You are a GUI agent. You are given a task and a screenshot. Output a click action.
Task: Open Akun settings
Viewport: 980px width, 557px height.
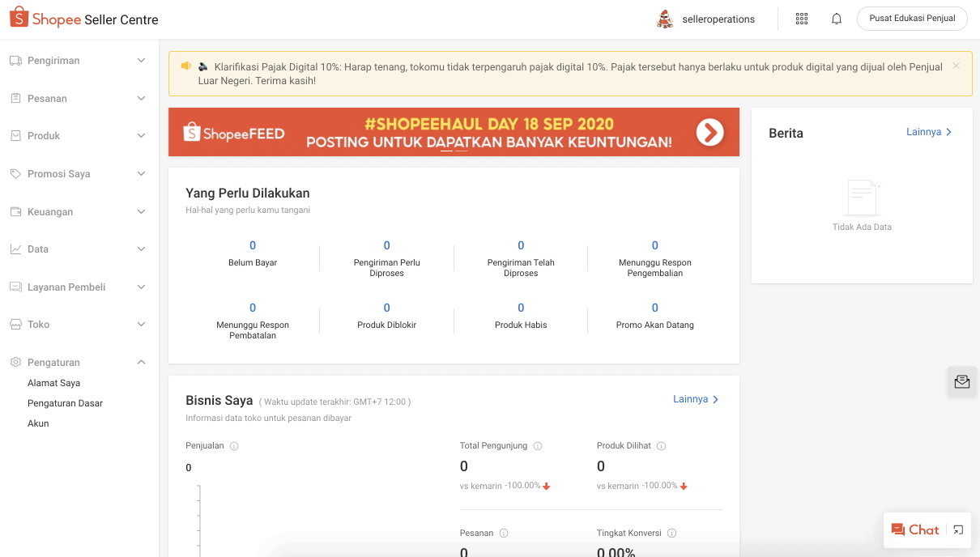click(38, 423)
